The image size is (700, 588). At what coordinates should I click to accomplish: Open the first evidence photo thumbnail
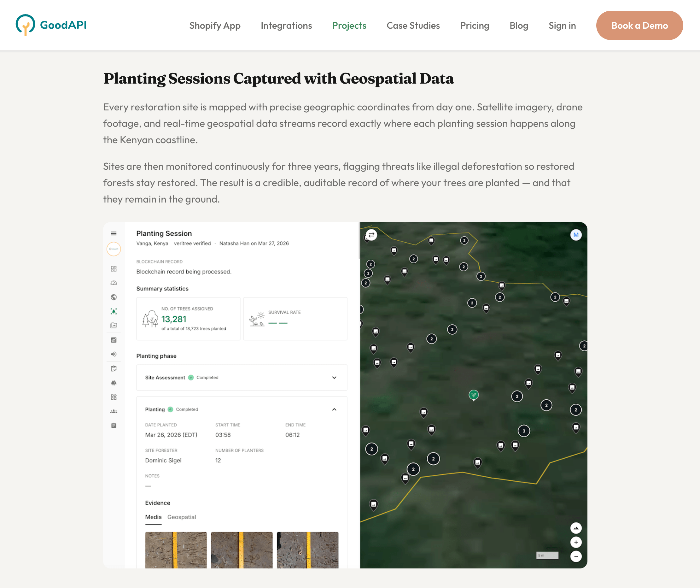(176, 550)
